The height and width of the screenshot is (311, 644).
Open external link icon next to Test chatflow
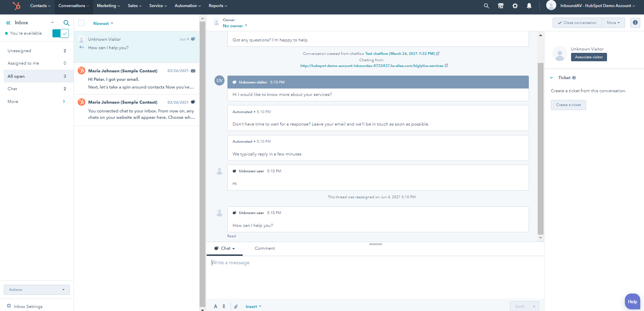(438, 54)
